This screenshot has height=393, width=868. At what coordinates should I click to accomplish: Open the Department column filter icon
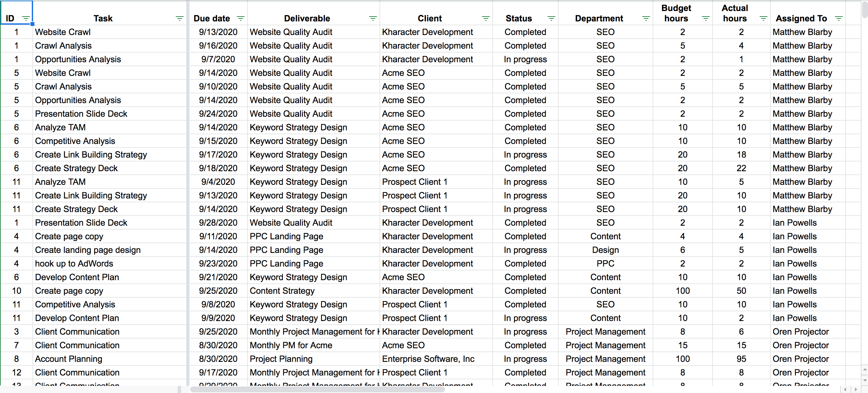(x=646, y=18)
